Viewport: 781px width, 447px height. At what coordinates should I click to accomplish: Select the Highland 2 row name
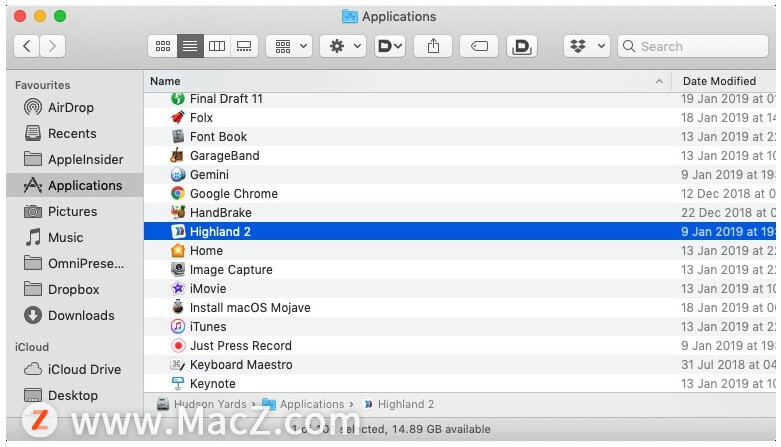coord(220,231)
